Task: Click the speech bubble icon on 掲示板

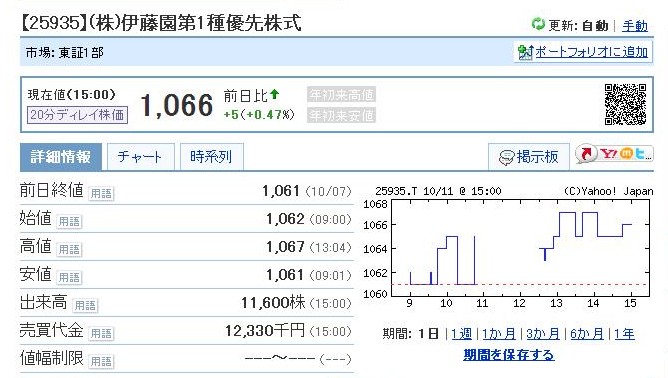Action: tap(506, 158)
